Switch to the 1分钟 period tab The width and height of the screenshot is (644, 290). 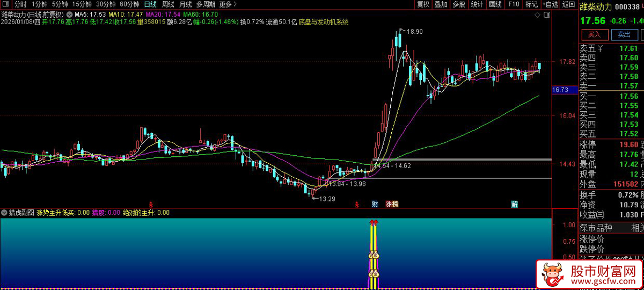coord(40,4)
